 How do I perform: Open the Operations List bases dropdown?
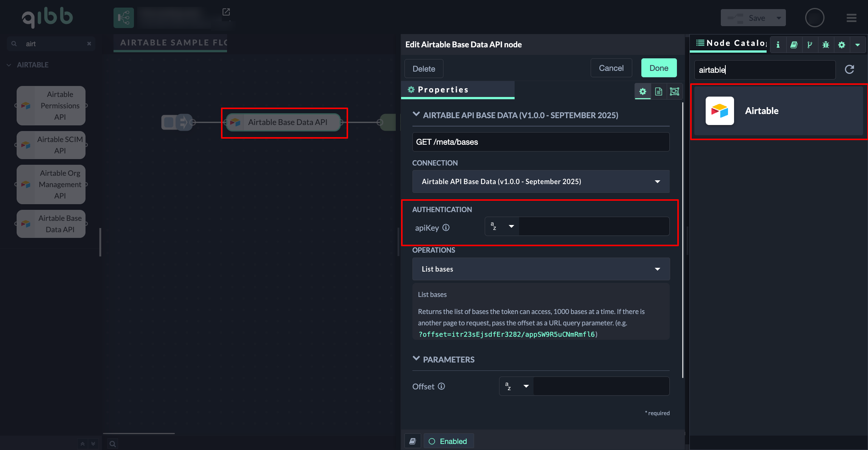[541, 269]
